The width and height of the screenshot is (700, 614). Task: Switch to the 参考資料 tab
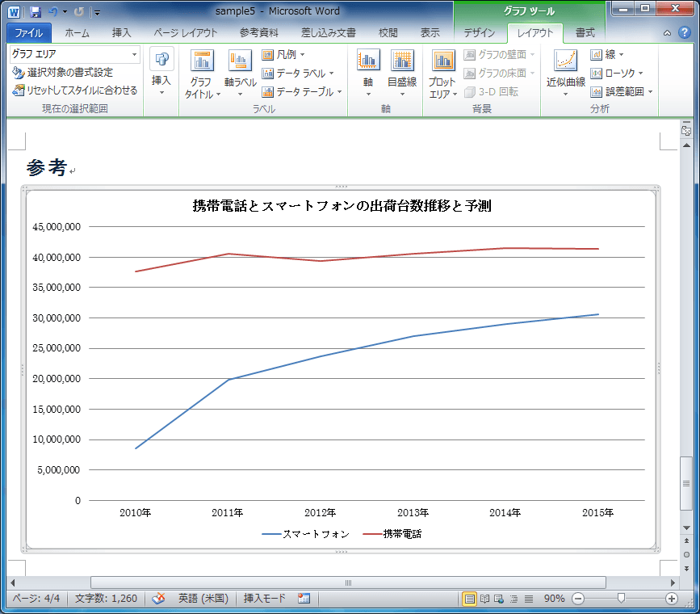(259, 32)
